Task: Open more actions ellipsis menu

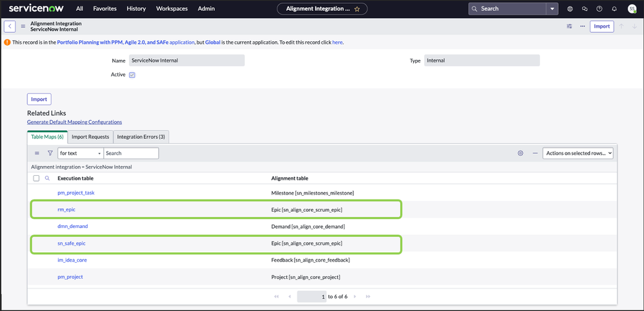Action: point(582,26)
